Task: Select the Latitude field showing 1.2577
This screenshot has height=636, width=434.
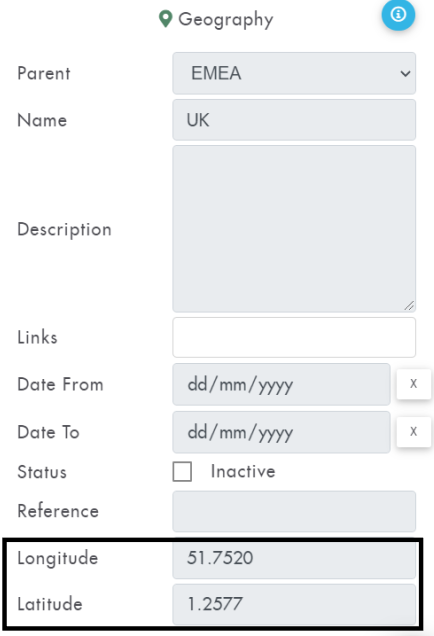Action: click(294, 604)
